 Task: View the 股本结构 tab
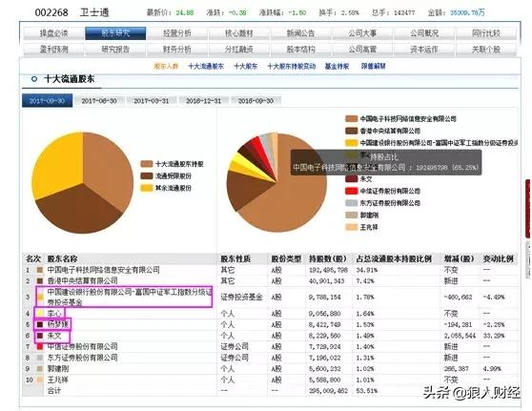(x=300, y=50)
